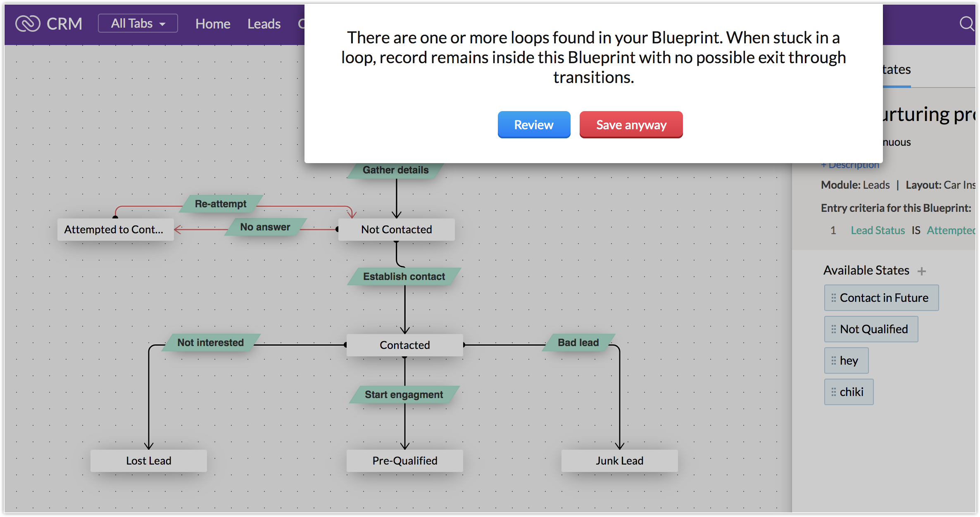This screenshot has height=517, width=980.
Task: Select the Contacted state node
Action: tap(404, 345)
